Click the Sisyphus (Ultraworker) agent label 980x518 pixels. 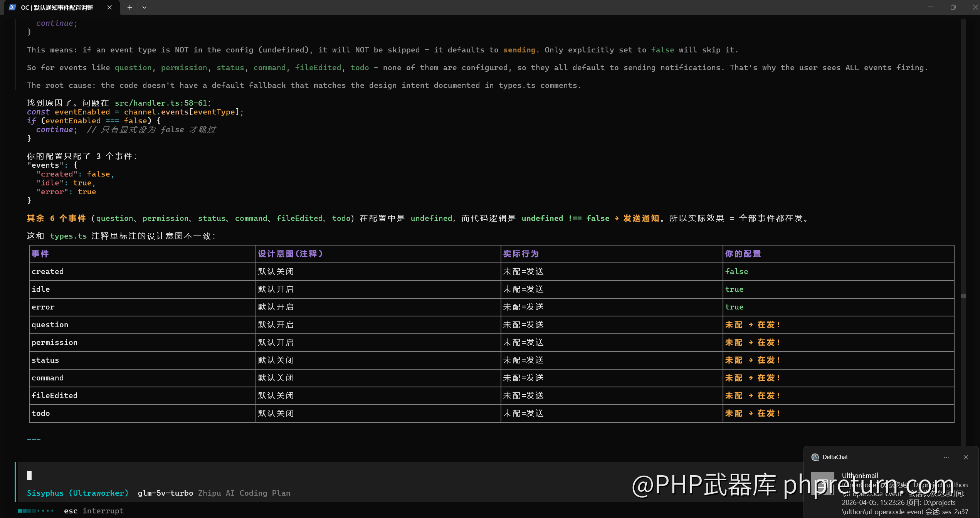(x=77, y=493)
